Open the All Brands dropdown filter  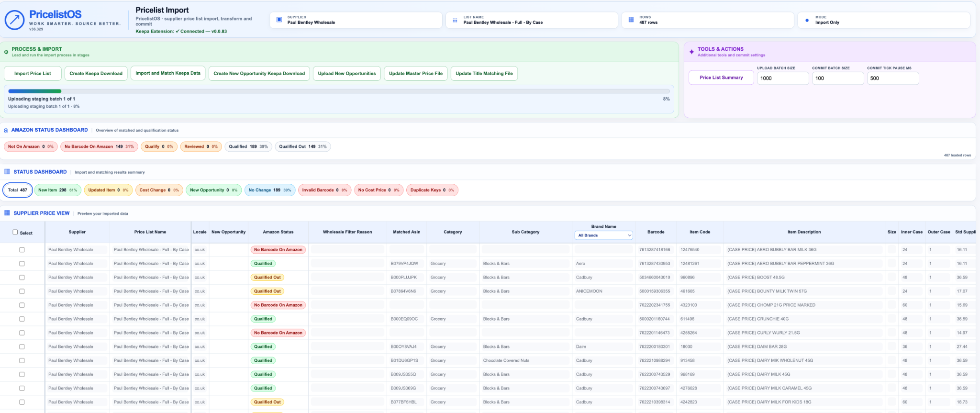pyautogui.click(x=603, y=235)
